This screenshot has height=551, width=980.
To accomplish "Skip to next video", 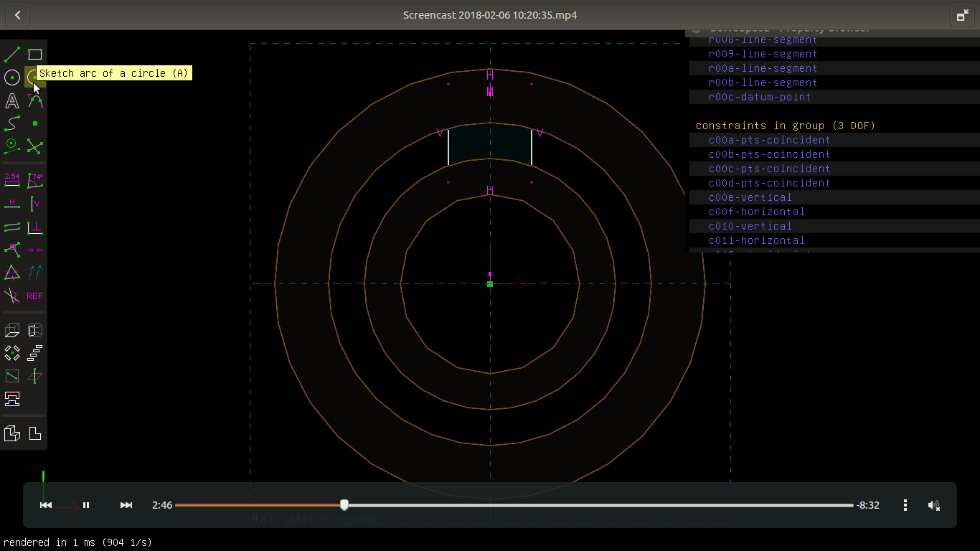I will click(x=126, y=505).
